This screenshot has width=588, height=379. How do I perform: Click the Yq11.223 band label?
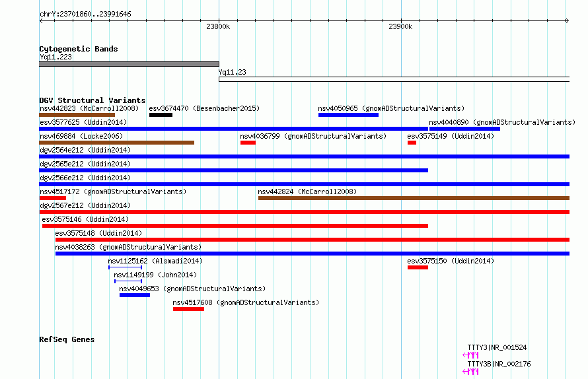click(x=56, y=57)
